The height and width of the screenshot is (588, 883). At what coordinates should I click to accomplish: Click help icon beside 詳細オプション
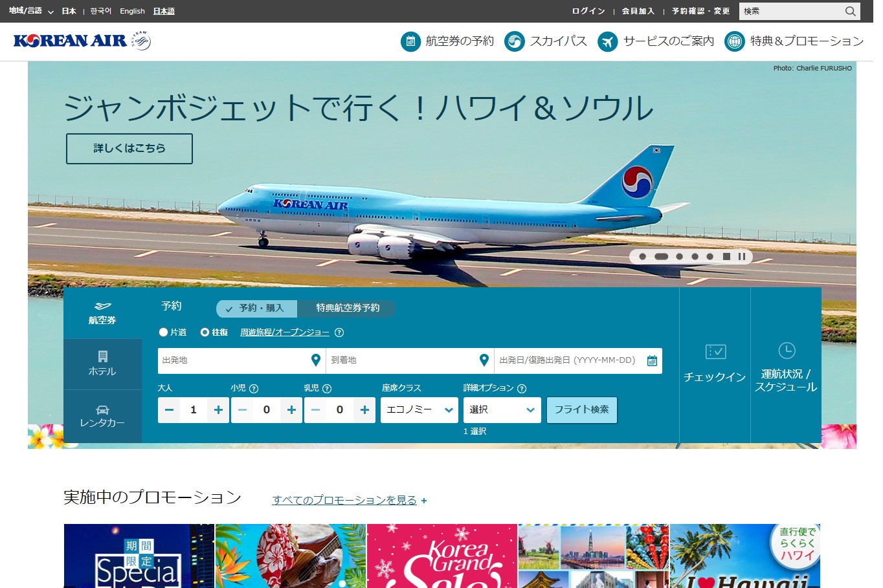(522, 389)
